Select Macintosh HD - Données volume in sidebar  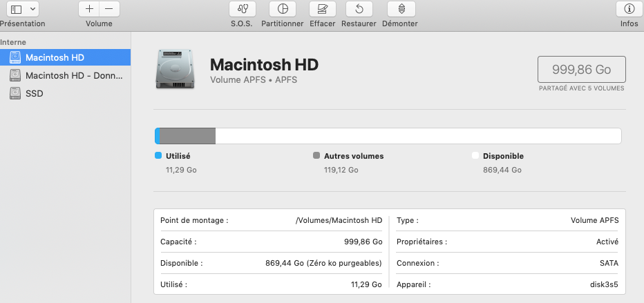66,75
